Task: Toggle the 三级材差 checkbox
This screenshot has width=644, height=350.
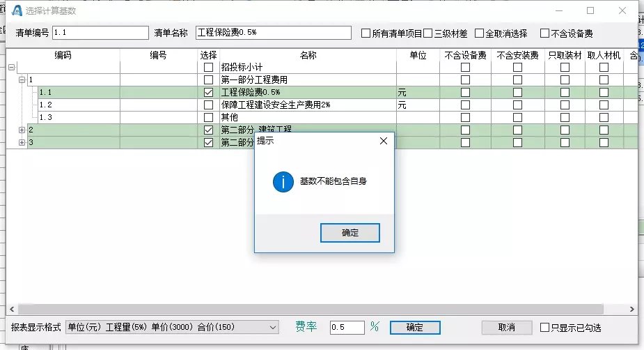Action: [x=428, y=33]
